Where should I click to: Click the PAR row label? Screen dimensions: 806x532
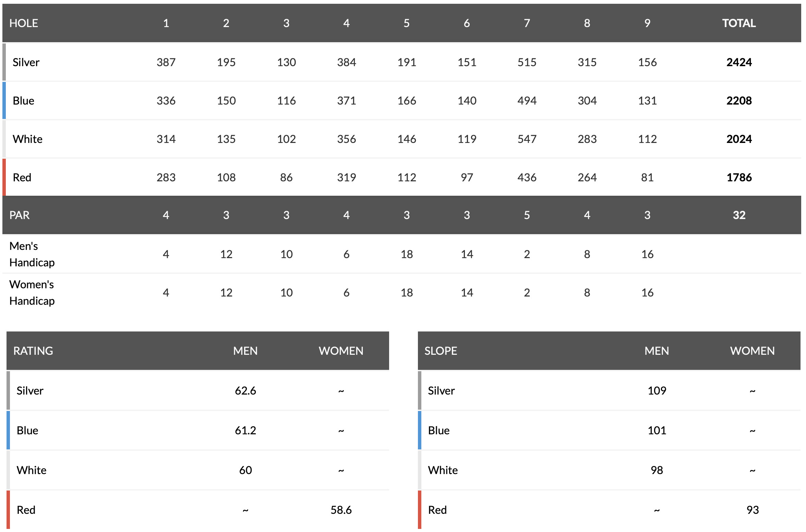point(20,215)
